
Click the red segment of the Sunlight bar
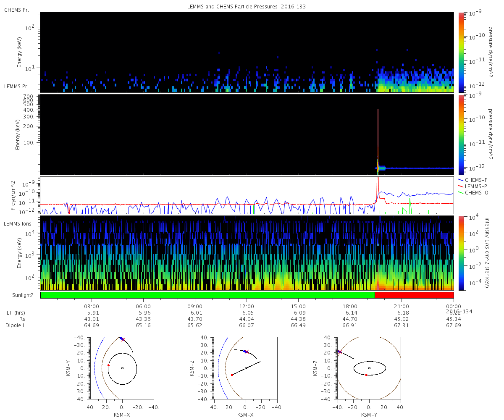(x=414, y=295)
